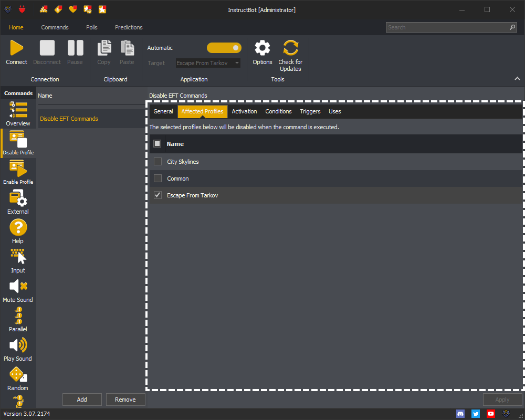Open the Affected Profiles tab
The height and width of the screenshot is (420, 525).
pyautogui.click(x=202, y=111)
